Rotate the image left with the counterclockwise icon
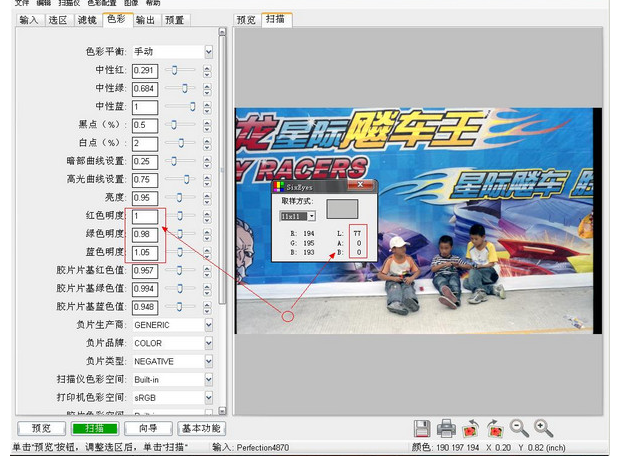 click(471, 428)
